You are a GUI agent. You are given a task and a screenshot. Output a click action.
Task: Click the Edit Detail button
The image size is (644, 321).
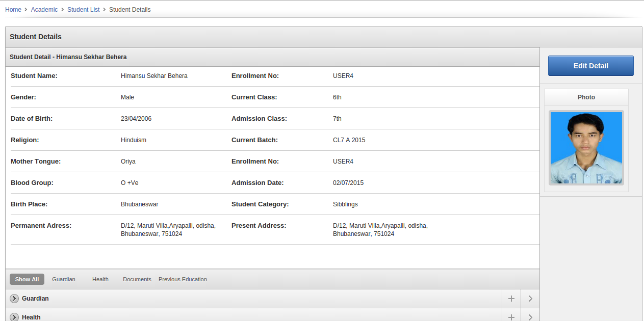click(590, 66)
